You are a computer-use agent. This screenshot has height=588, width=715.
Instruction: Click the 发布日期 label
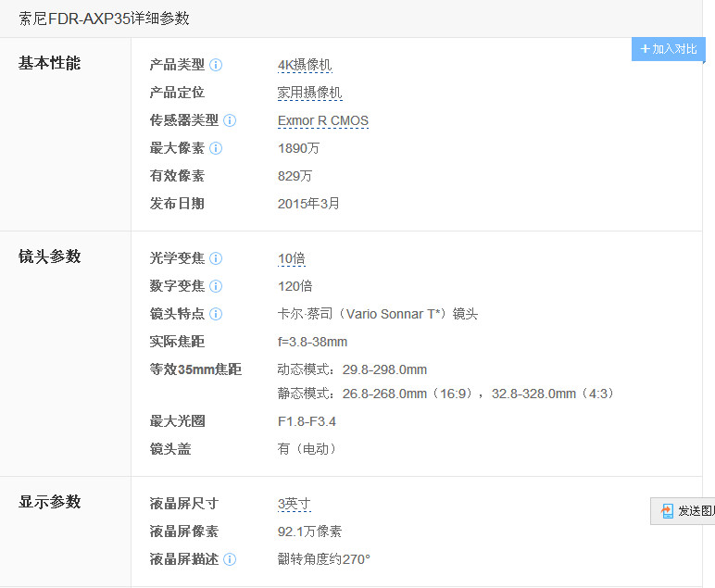click(177, 204)
